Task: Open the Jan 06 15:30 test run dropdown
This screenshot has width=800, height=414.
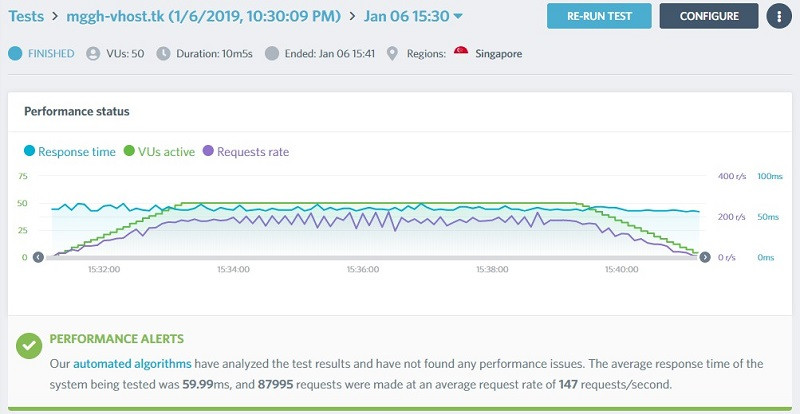Action: tap(413, 16)
